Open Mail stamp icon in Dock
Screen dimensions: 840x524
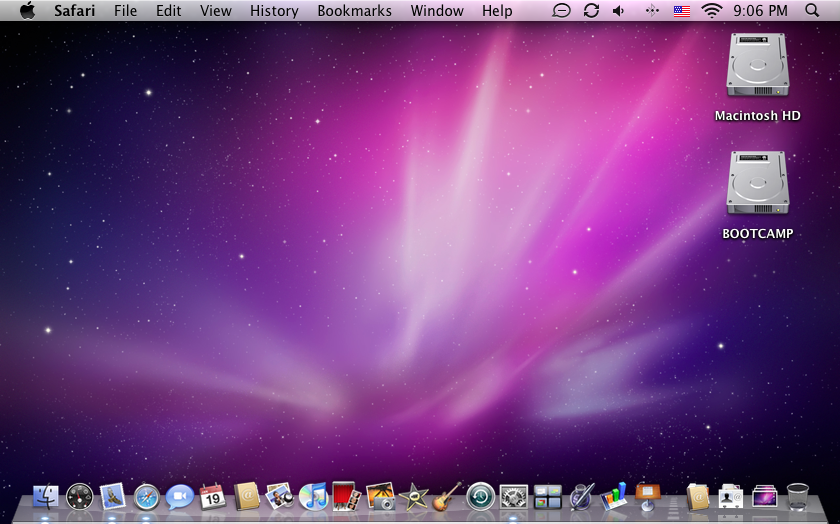(112, 496)
